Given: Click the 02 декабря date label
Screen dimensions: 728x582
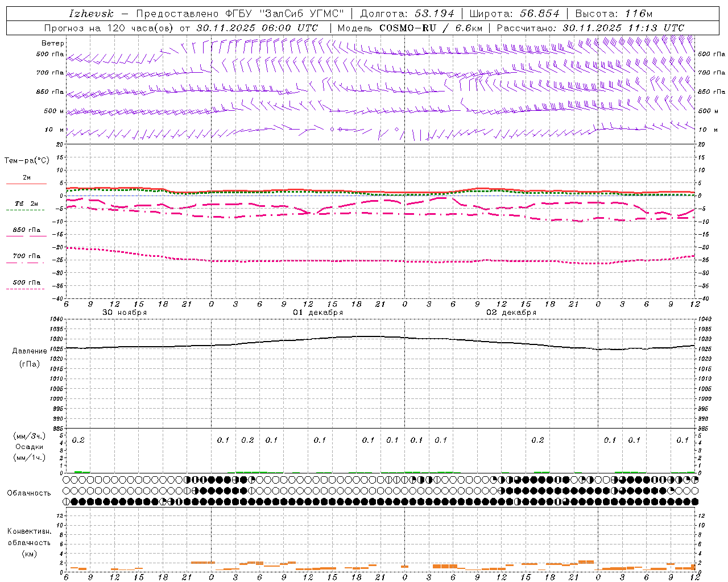Looking at the screenshot, I should coord(511,313).
